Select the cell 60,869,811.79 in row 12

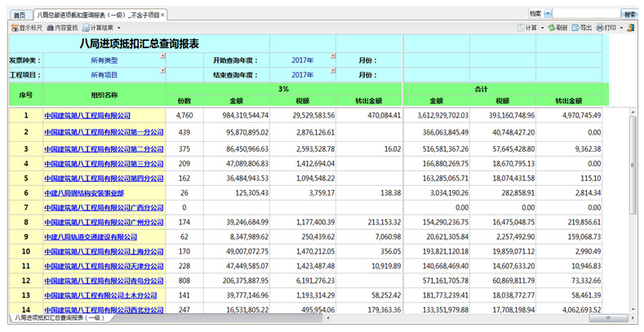coord(503,281)
